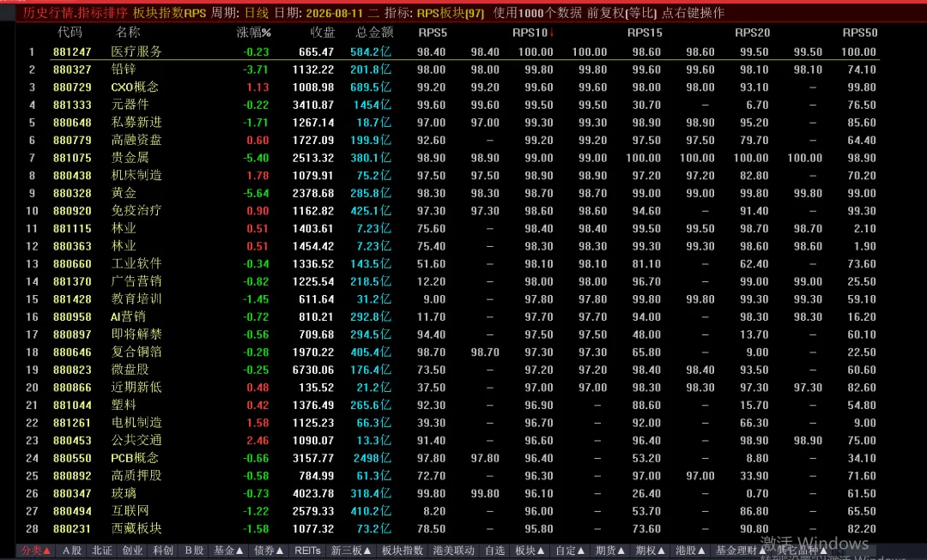Select the 广告营销 sector row

point(136,281)
